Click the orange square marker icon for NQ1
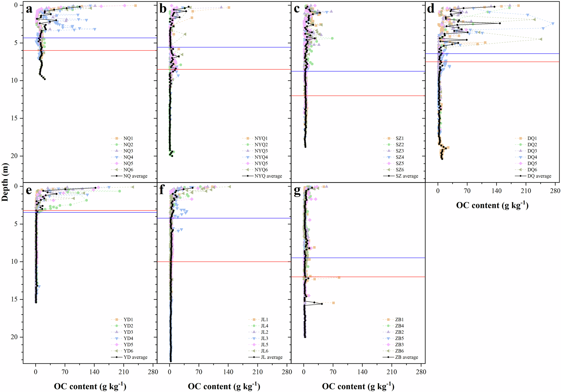Viewport: 561px width, 392px height. coord(116,138)
